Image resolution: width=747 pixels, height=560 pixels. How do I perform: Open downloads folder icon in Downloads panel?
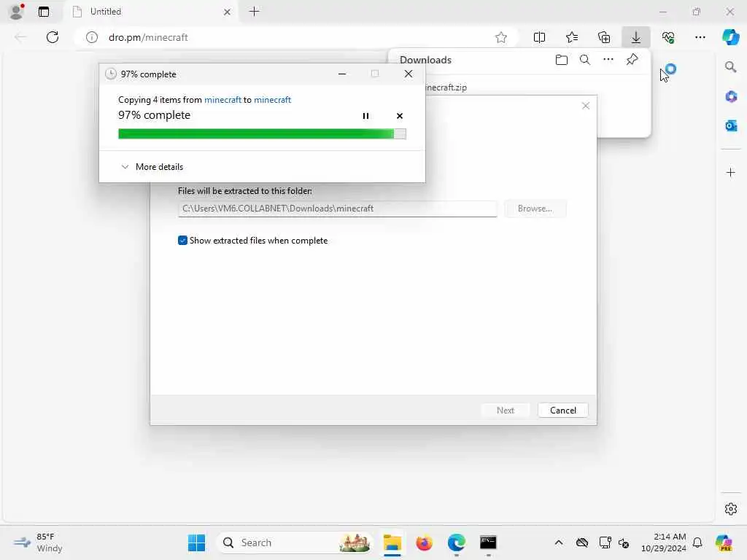point(562,60)
